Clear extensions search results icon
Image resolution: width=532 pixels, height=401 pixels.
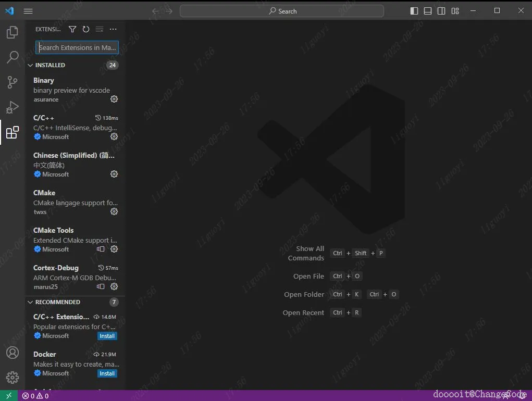tap(100, 29)
